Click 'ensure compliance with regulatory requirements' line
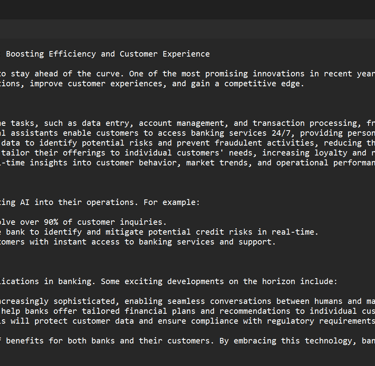 pos(187,321)
